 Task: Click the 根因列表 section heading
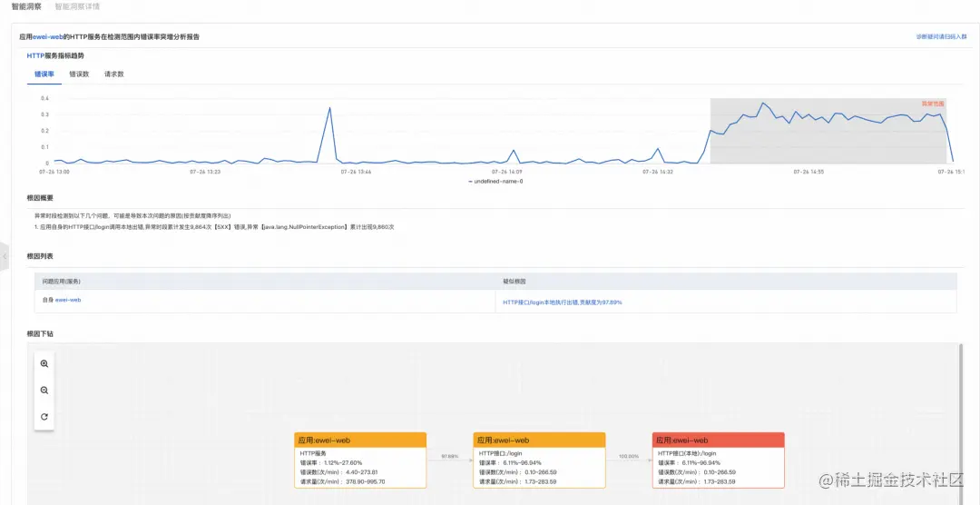(x=40, y=256)
